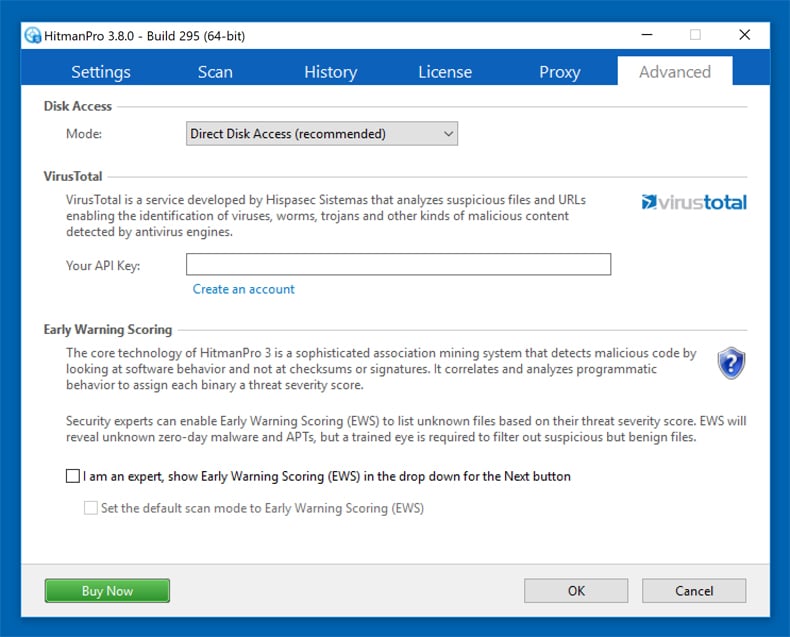The image size is (790, 637).
Task: Click the HitmanPro logo in title bar
Action: click(x=33, y=35)
